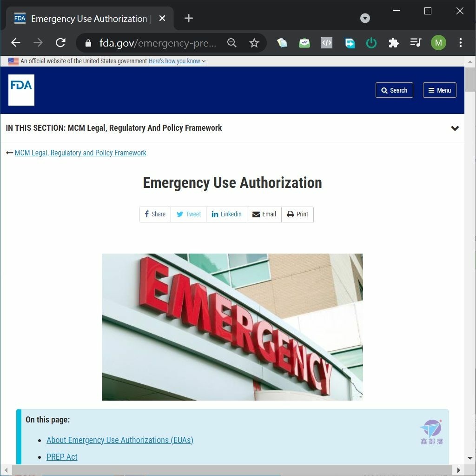Expand "Here's how you know" banner

[177, 61]
